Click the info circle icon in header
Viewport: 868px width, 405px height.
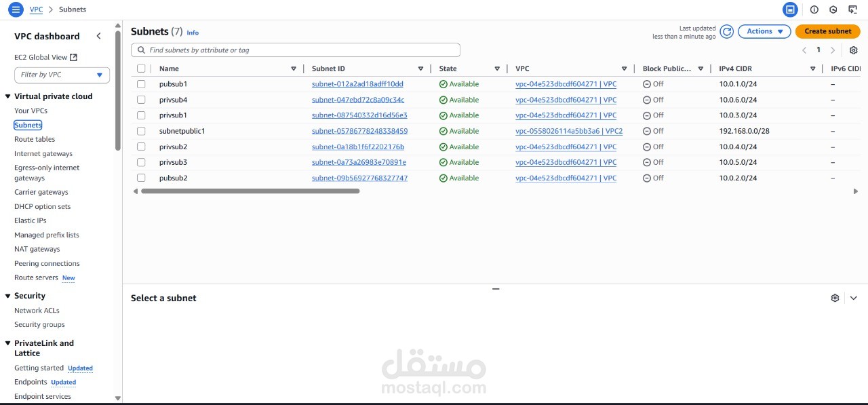[x=814, y=9]
